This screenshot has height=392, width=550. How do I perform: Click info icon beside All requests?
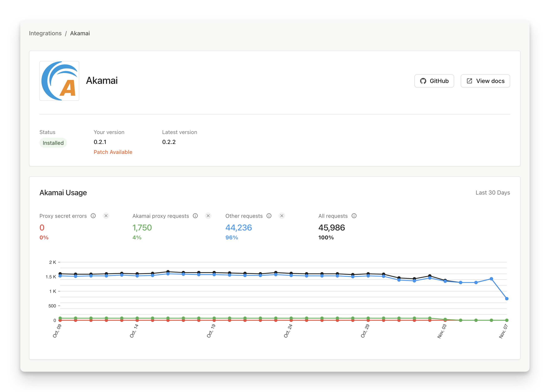coord(354,216)
